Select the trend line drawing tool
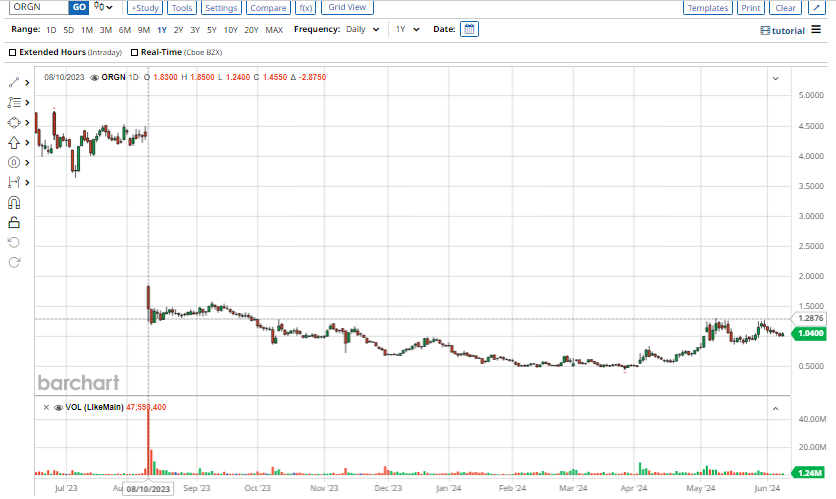Screen dimensions: 836x499 [x=14, y=83]
